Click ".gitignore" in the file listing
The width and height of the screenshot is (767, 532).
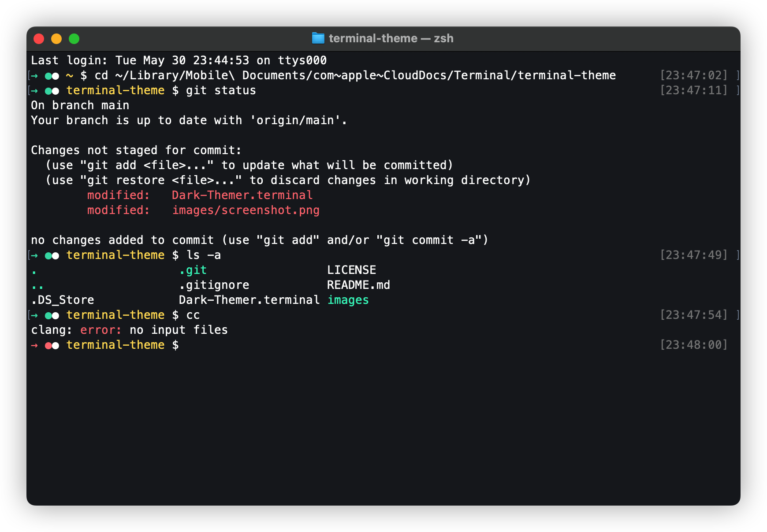(214, 285)
